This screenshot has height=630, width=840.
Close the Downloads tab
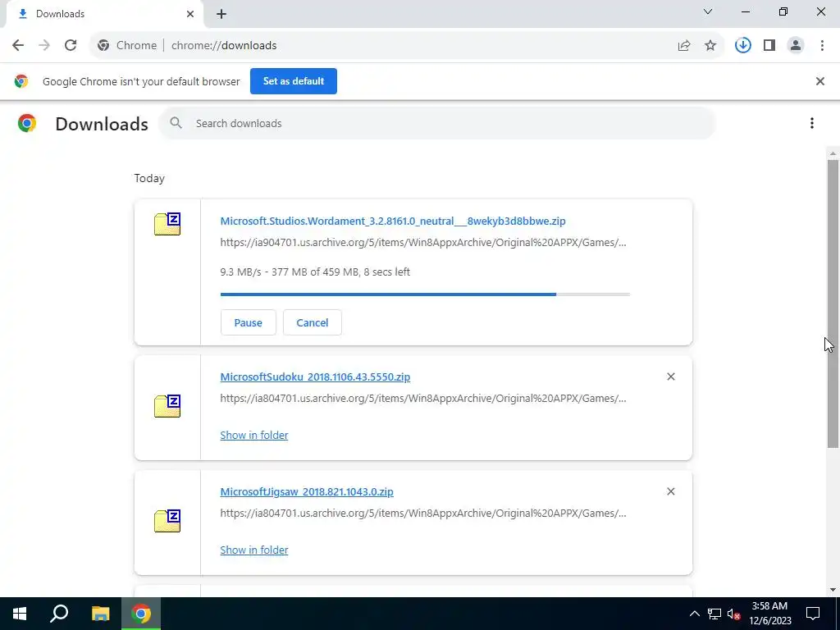[x=190, y=14]
